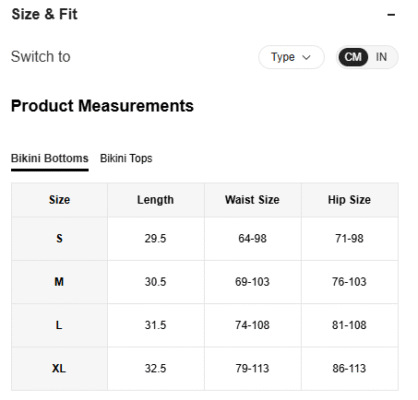Select the M size row label

click(x=60, y=282)
